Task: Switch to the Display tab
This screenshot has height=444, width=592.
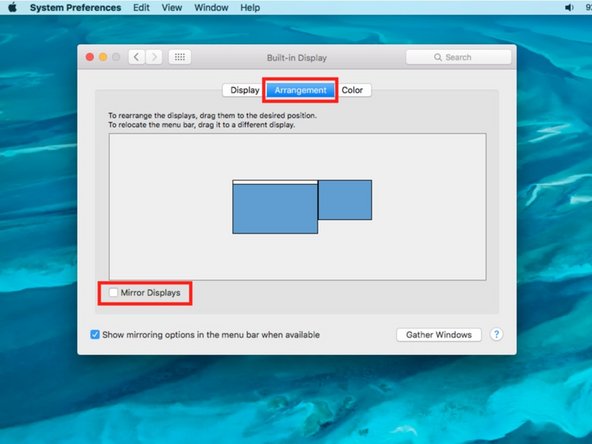Action: click(x=244, y=90)
